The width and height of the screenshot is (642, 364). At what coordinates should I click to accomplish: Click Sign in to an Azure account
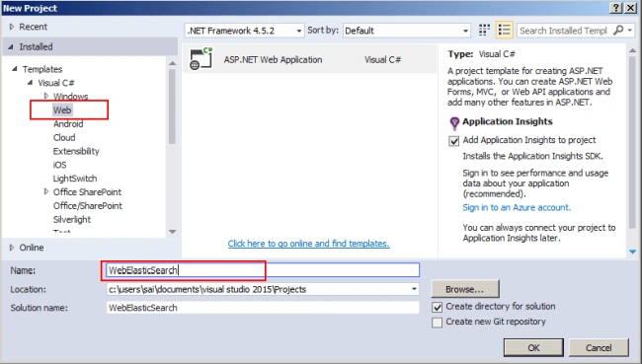pos(517,207)
